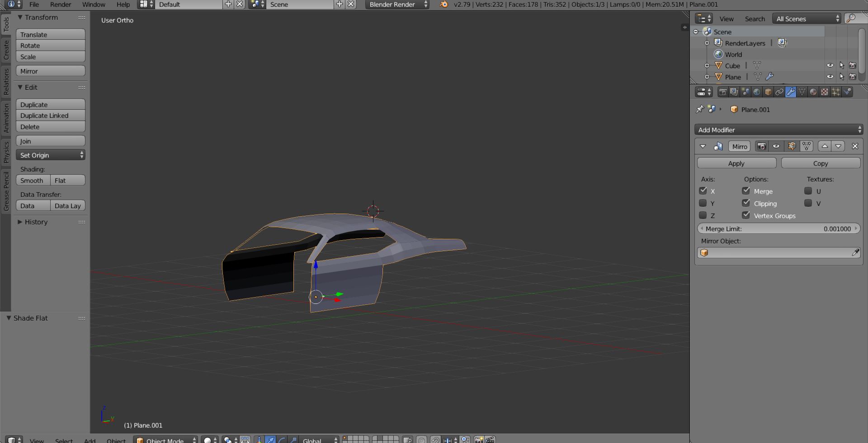Open the Add Modifier dropdown
This screenshot has height=443, width=868.
[x=778, y=130]
